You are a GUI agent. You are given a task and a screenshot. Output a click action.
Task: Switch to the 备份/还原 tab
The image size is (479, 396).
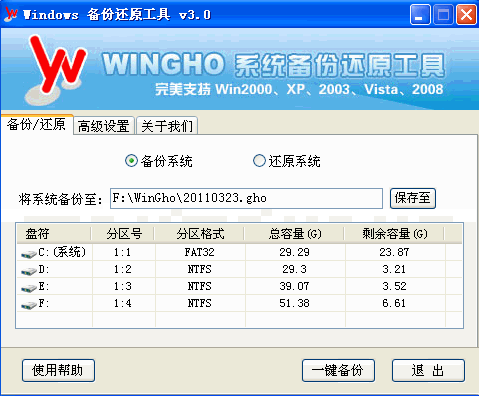[x=36, y=125]
